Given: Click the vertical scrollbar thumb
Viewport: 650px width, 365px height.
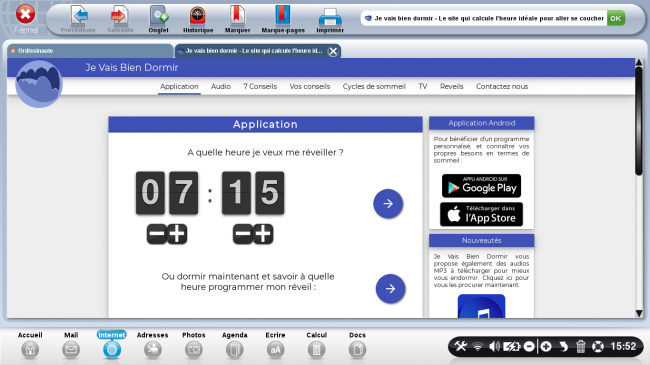Looking at the screenshot, I should pos(639,121).
